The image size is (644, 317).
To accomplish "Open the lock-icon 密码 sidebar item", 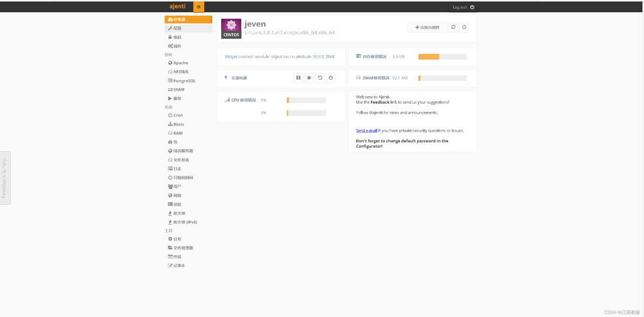I will pos(188,38).
